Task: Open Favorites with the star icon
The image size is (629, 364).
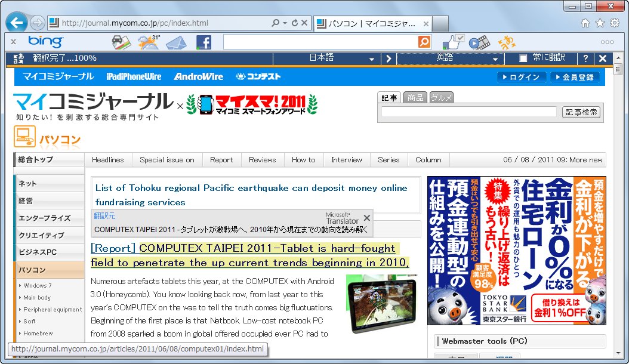Action: 600,23
